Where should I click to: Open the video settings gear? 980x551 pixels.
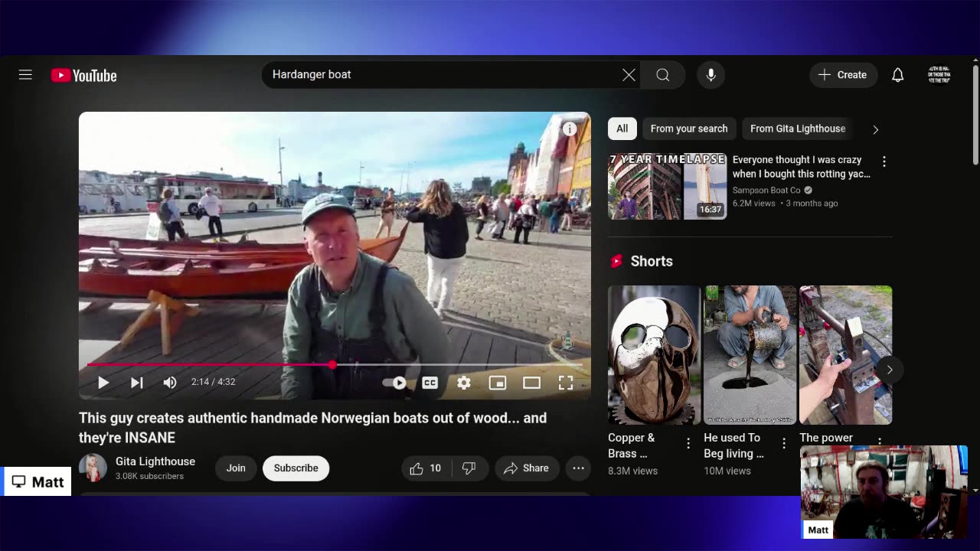click(x=464, y=383)
